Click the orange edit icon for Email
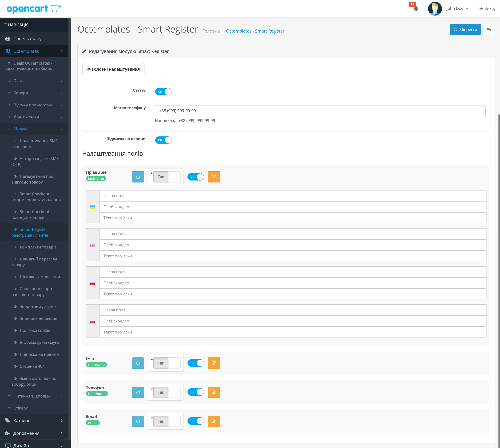 [214, 421]
